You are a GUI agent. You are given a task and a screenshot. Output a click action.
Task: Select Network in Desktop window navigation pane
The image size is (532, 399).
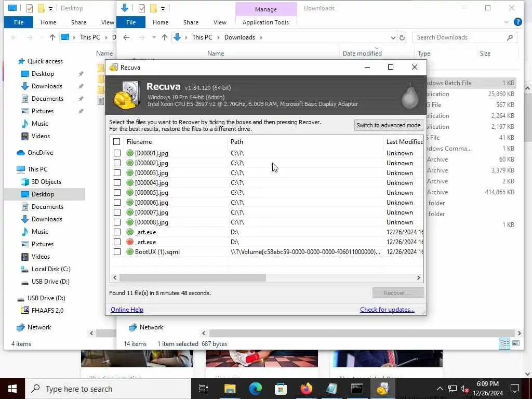pyautogui.click(x=39, y=327)
